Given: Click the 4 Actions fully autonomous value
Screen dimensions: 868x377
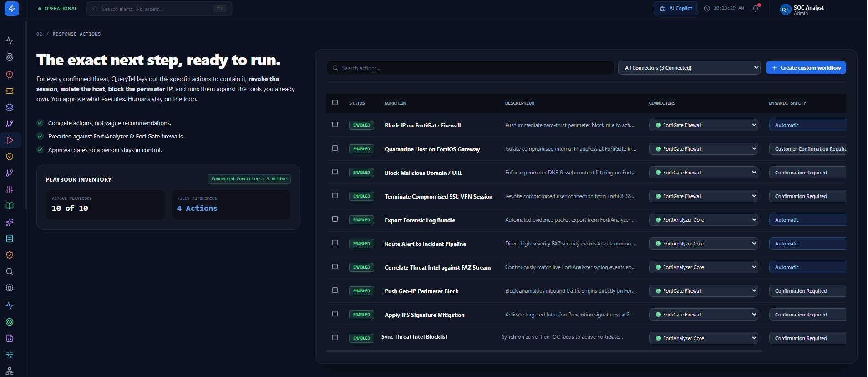Looking at the screenshot, I should (197, 208).
